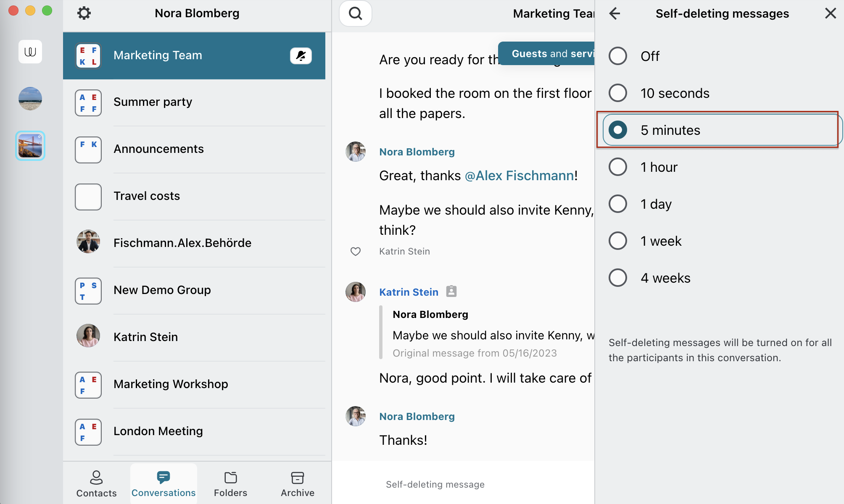Close the Self-deleting messages panel
Viewport: 844px width, 504px height.
pyautogui.click(x=830, y=13)
